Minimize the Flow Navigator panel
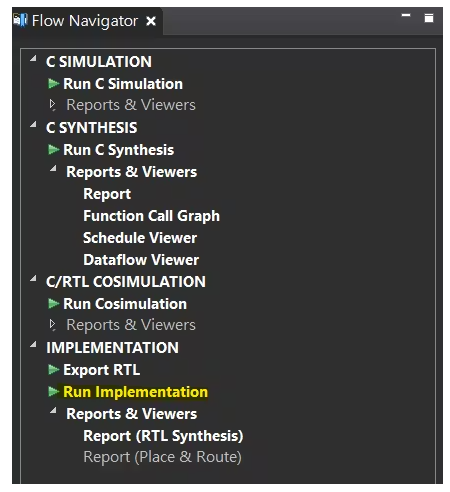The height and width of the screenshot is (492, 450). [406, 15]
